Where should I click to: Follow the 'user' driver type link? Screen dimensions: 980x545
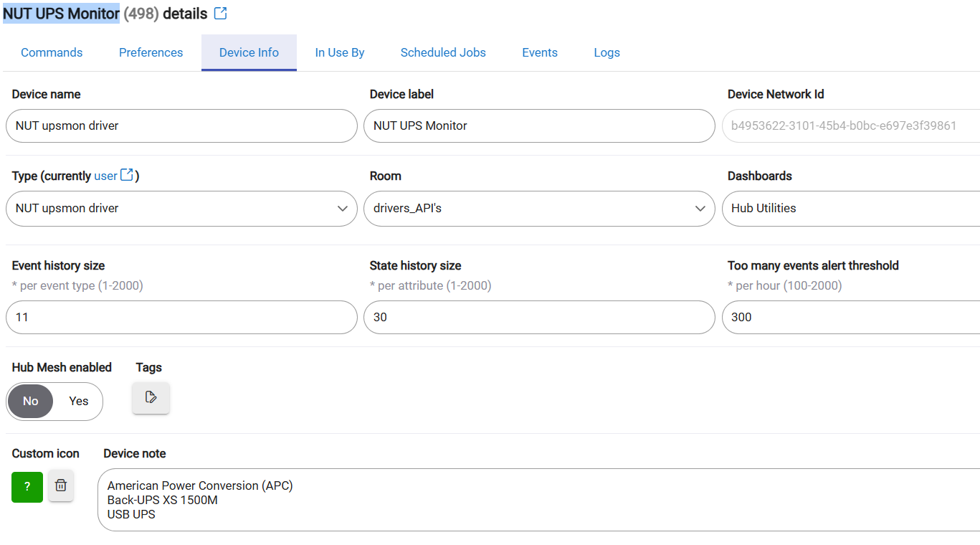105,176
